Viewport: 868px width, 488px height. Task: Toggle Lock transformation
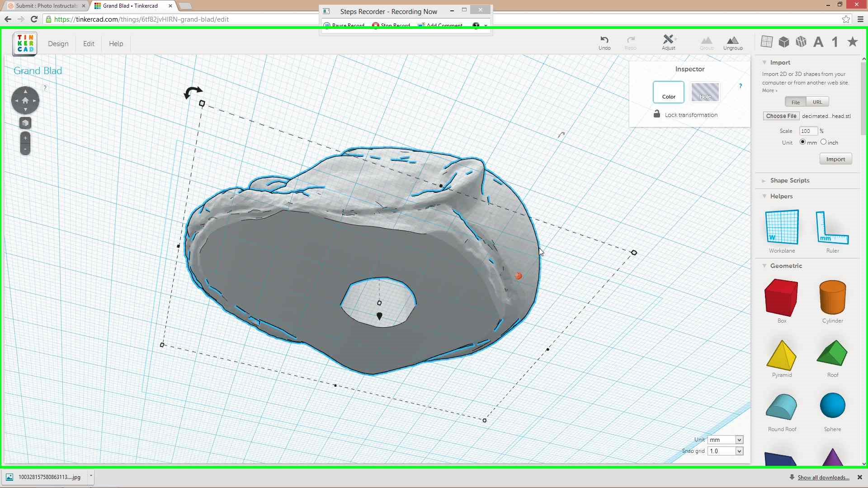[x=686, y=114]
